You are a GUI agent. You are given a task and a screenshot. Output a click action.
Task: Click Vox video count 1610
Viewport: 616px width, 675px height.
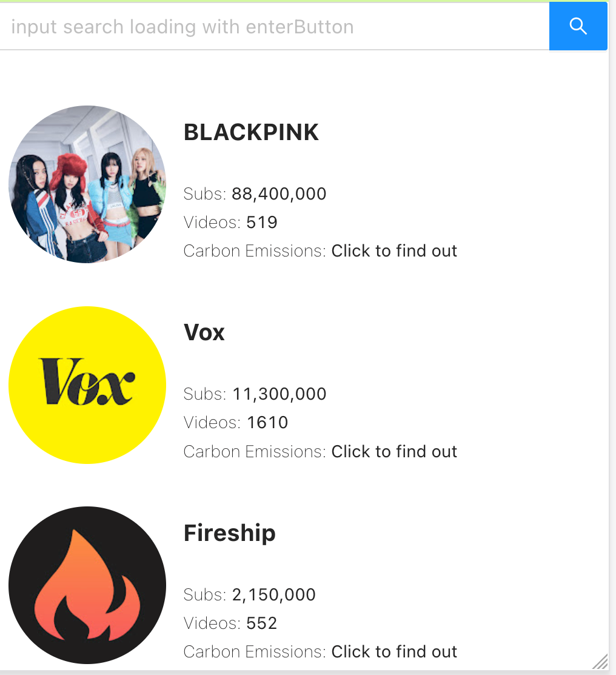(267, 422)
